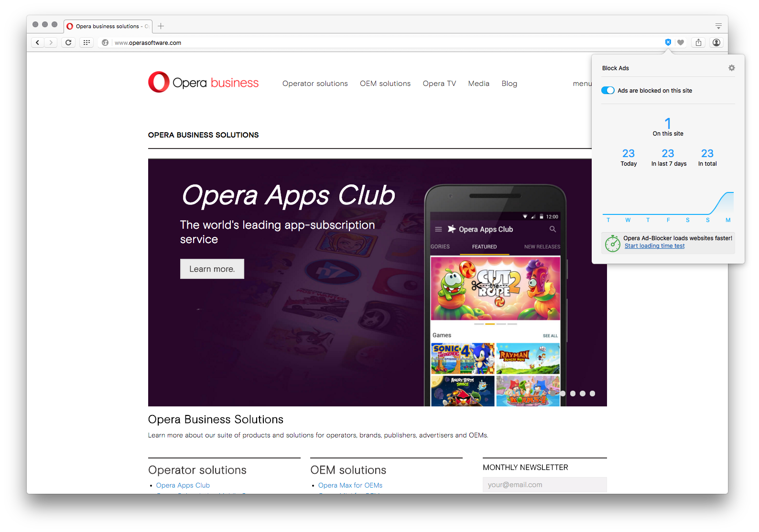Screen dimensions: 759x532
Task: Go to Opera TV in the navigation
Action: pyautogui.click(x=439, y=84)
